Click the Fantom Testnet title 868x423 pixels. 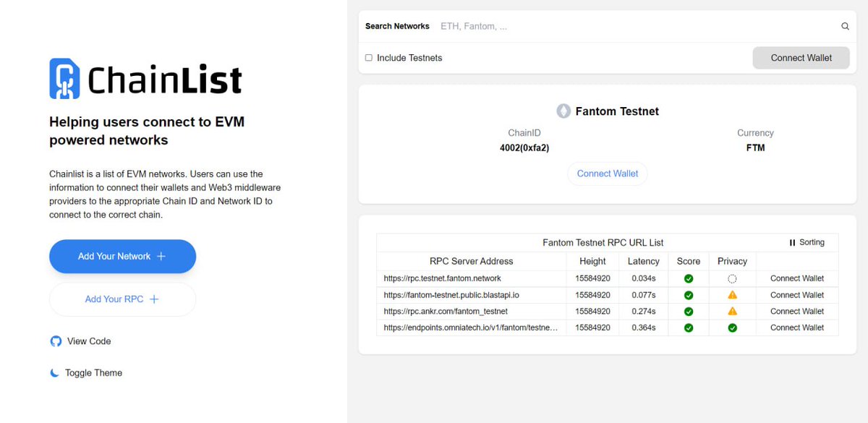[x=617, y=111]
